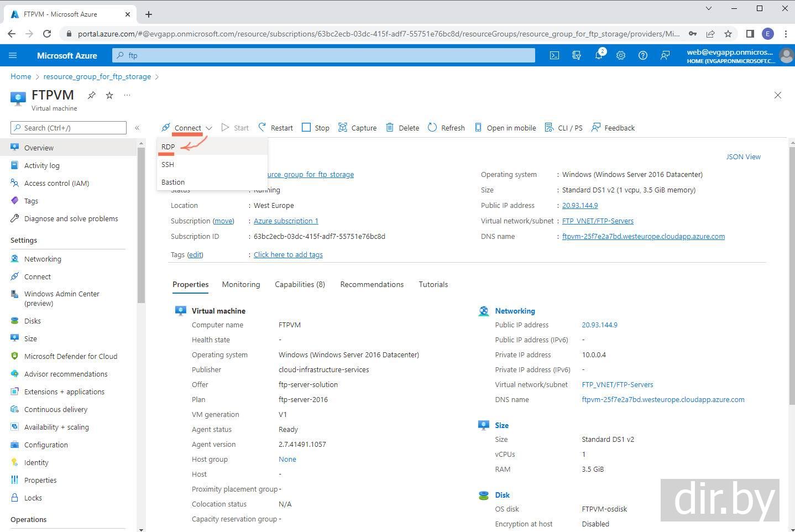Bookmark this page with star icon
The width and height of the screenshot is (795, 532).
tap(728, 34)
